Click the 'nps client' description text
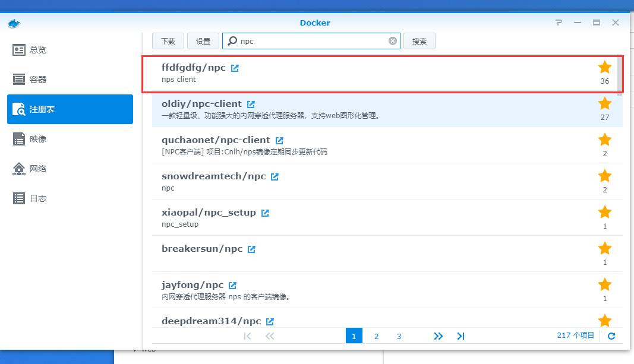The image size is (634, 364). pyautogui.click(x=179, y=80)
